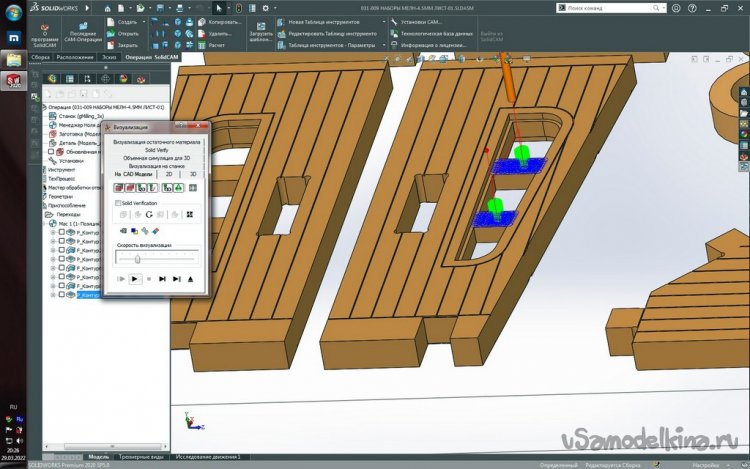750x469 pixels.
Task: Expand the first P_Контур operation tree node
Action: click(52, 233)
